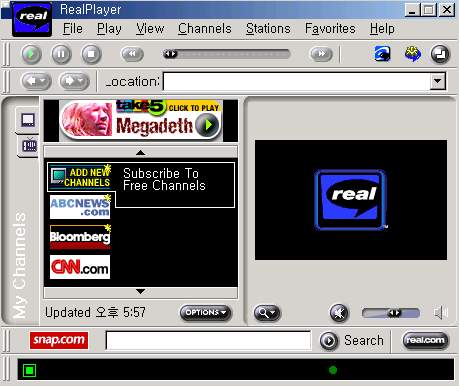
Task: Click the My Channels vertical label
Action: (x=20, y=265)
